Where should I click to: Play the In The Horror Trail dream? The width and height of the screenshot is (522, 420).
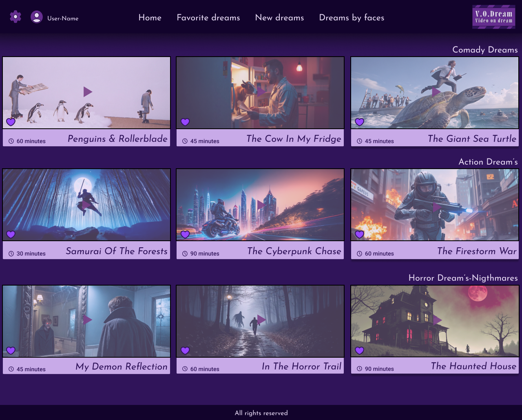click(261, 320)
